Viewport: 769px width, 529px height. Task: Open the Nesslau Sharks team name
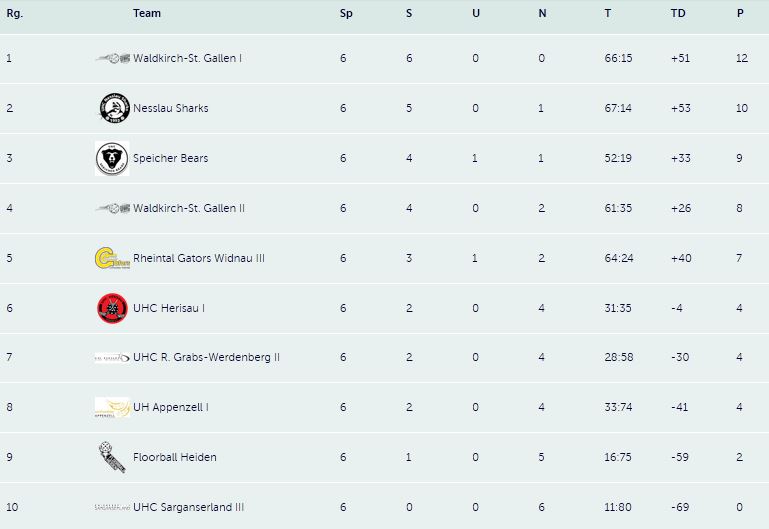pyautogui.click(x=171, y=108)
